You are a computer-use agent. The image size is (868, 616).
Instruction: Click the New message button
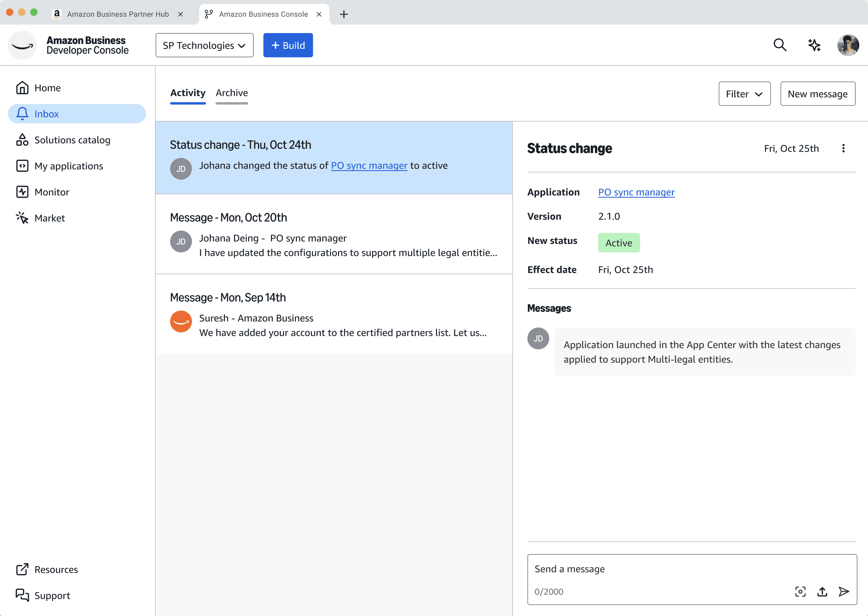(817, 94)
